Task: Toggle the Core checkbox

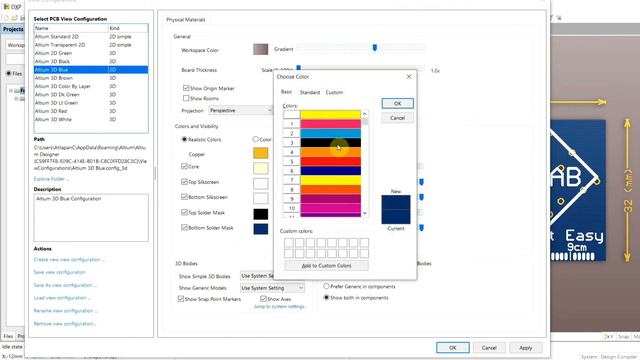Action: point(184,166)
